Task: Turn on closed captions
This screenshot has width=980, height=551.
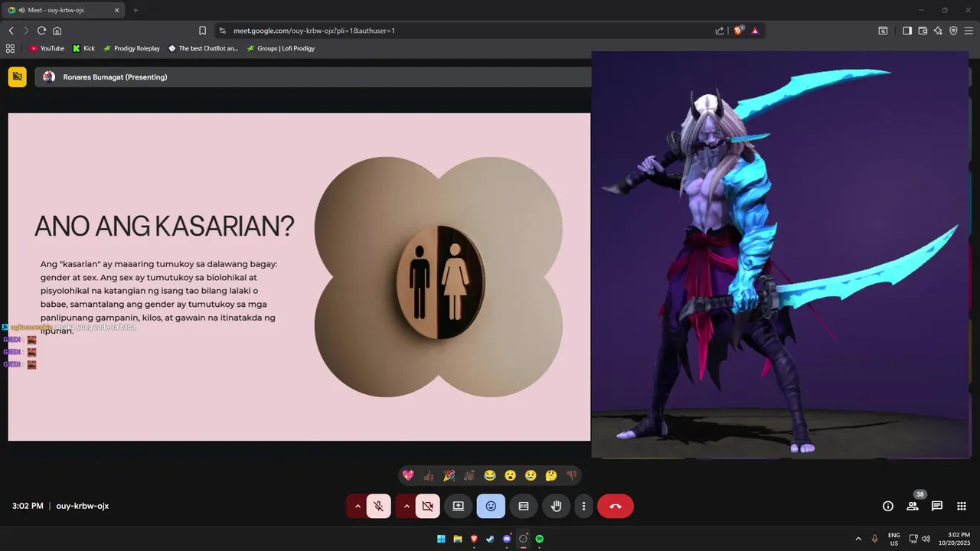Action: (524, 506)
